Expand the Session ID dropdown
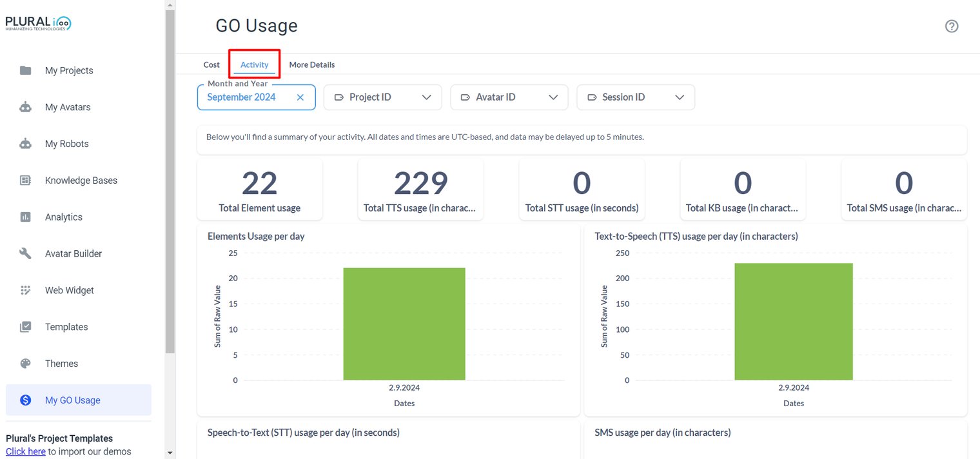 click(636, 97)
